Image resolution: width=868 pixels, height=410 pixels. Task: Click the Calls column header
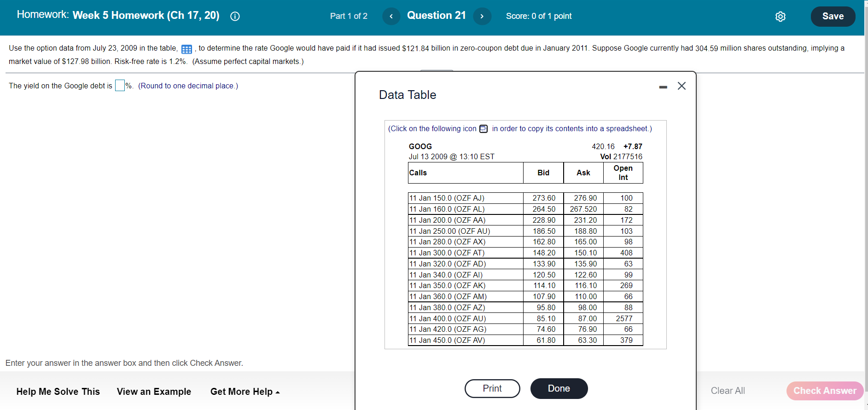coord(466,173)
